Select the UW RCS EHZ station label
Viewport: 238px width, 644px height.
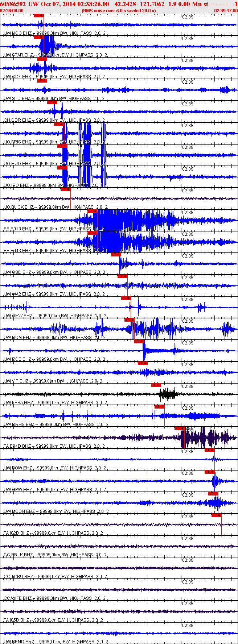point(54,359)
